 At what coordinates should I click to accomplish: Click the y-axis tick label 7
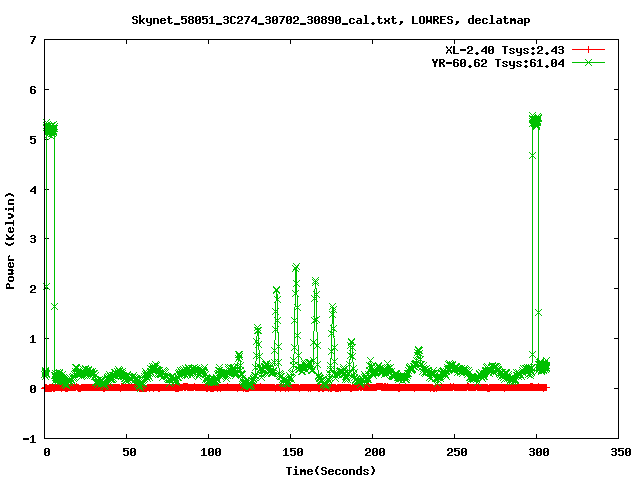pyautogui.click(x=33, y=40)
